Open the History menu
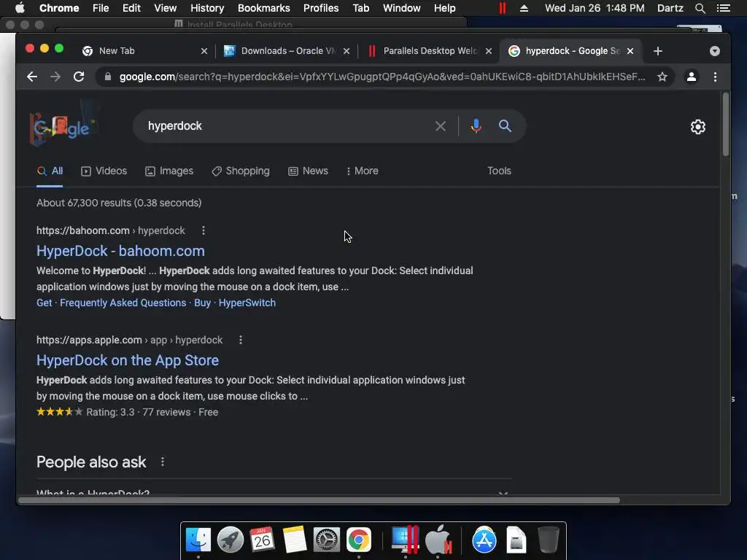Screen dimensions: 747x560 click(x=207, y=8)
